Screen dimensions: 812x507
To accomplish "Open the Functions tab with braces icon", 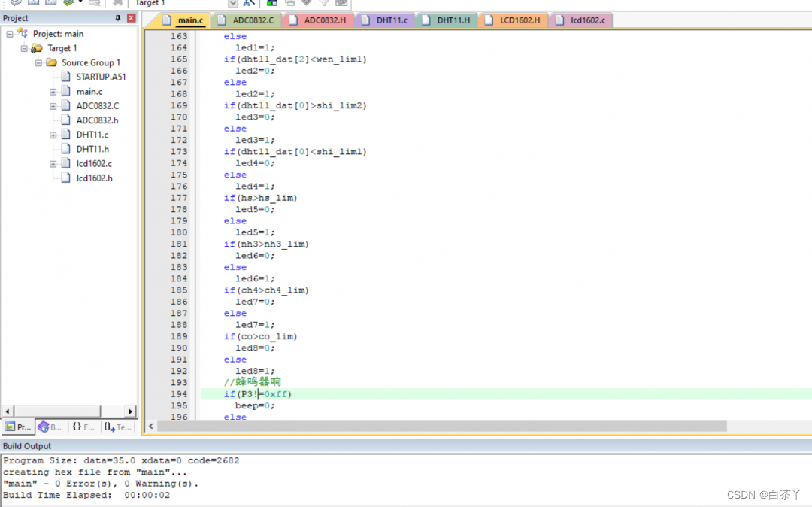I will 83,427.
